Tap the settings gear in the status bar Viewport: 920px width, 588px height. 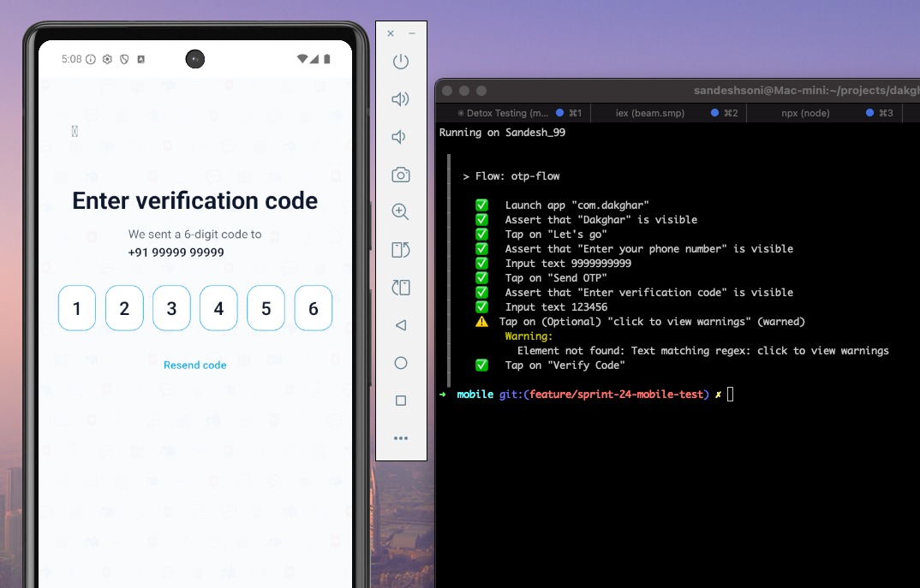click(x=106, y=59)
